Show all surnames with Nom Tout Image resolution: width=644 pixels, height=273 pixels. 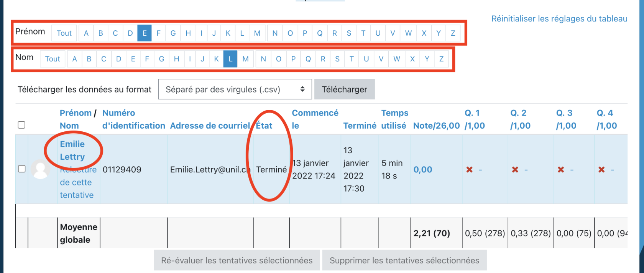point(53,59)
